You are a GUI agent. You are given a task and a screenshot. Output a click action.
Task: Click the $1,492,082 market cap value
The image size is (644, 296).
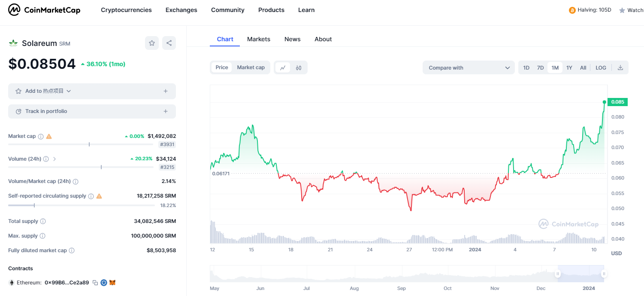[x=162, y=136]
